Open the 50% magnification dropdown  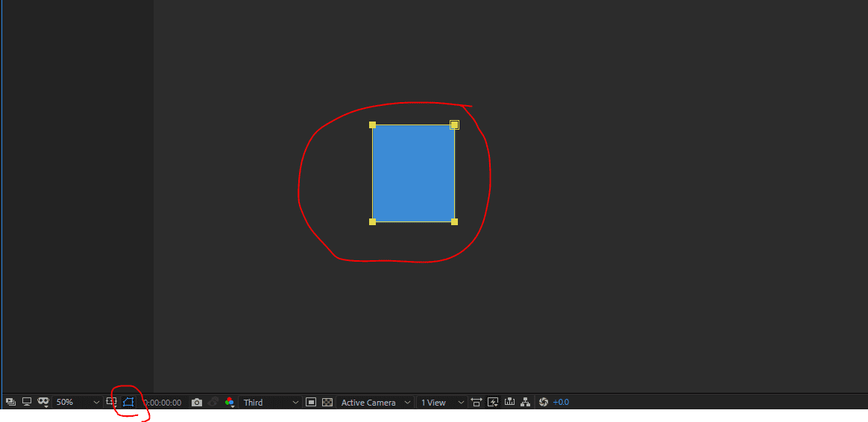click(x=78, y=402)
